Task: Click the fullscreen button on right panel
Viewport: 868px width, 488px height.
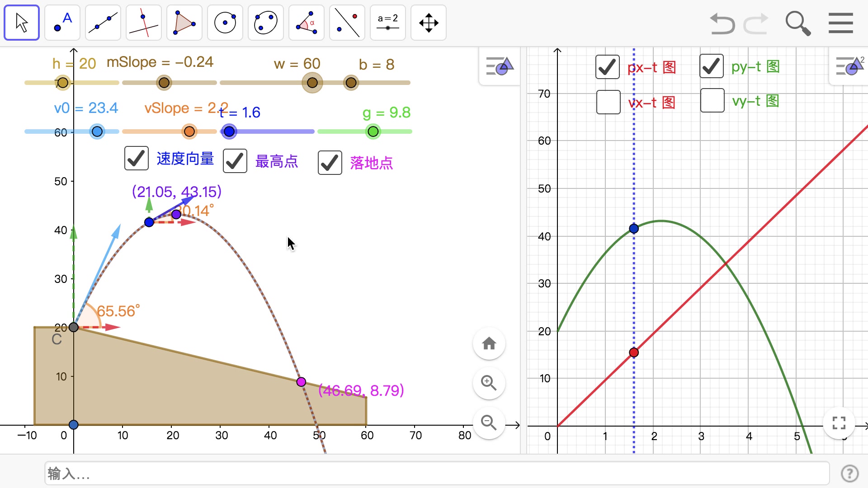Action: click(x=839, y=423)
